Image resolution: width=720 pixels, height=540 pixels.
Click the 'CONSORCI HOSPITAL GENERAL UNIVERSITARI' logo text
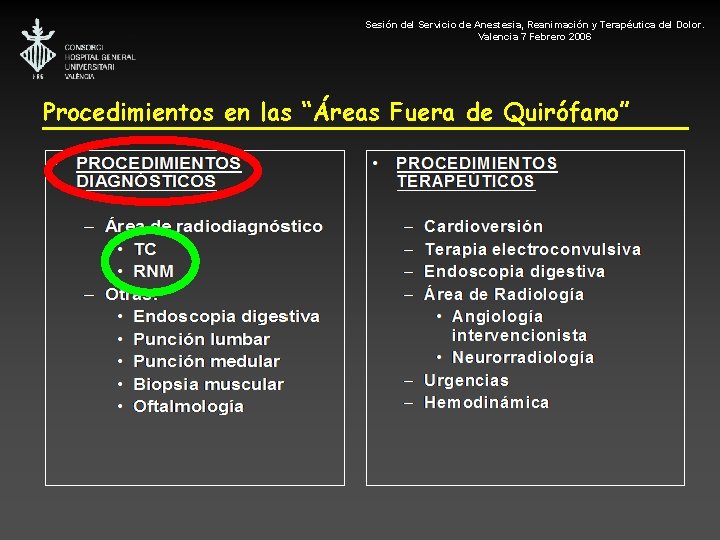[100, 62]
